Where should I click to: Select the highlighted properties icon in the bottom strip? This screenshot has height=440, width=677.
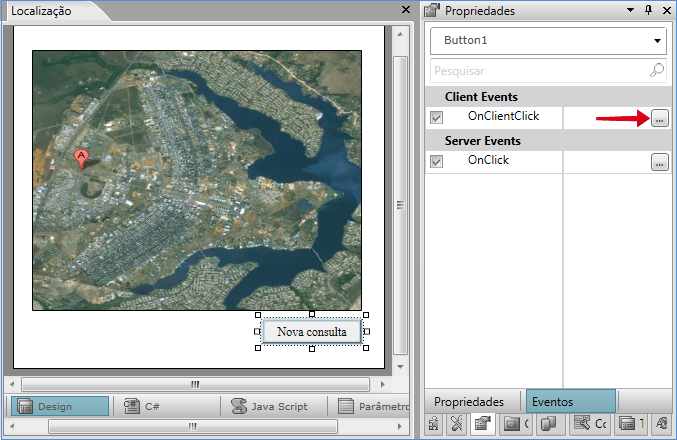click(x=481, y=424)
